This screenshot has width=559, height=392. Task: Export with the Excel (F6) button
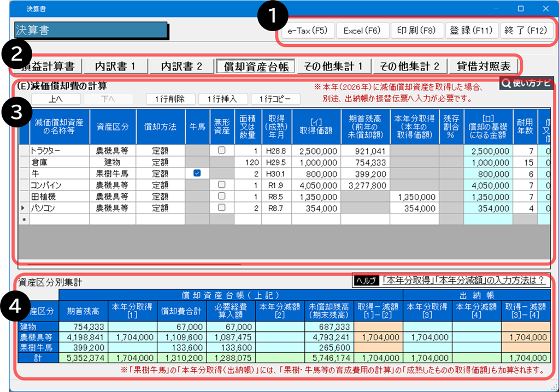tap(362, 31)
